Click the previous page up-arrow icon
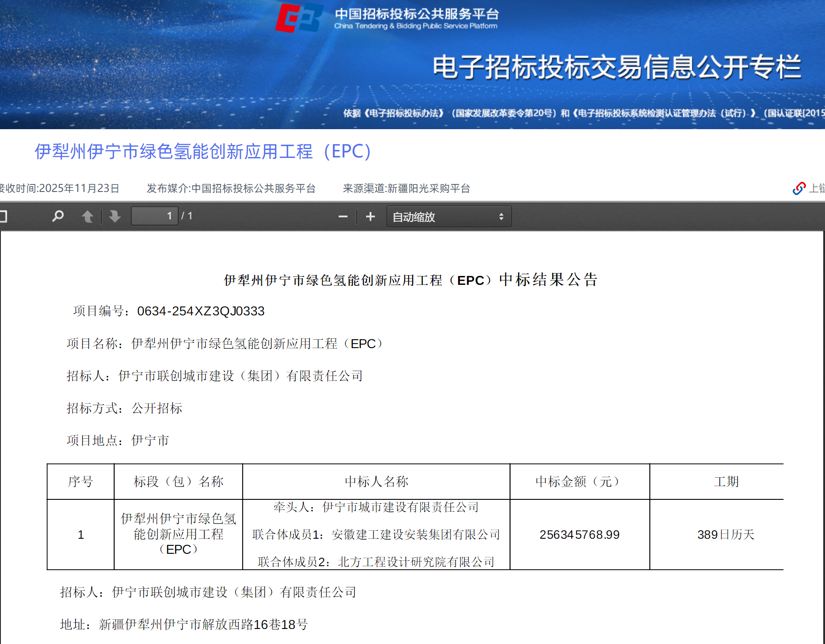 [x=88, y=216]
